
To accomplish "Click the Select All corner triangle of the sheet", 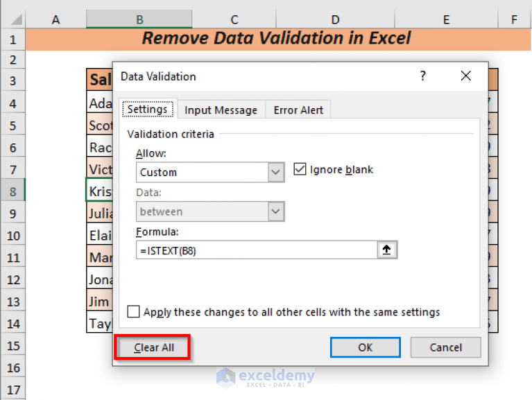I will [16, 19].
